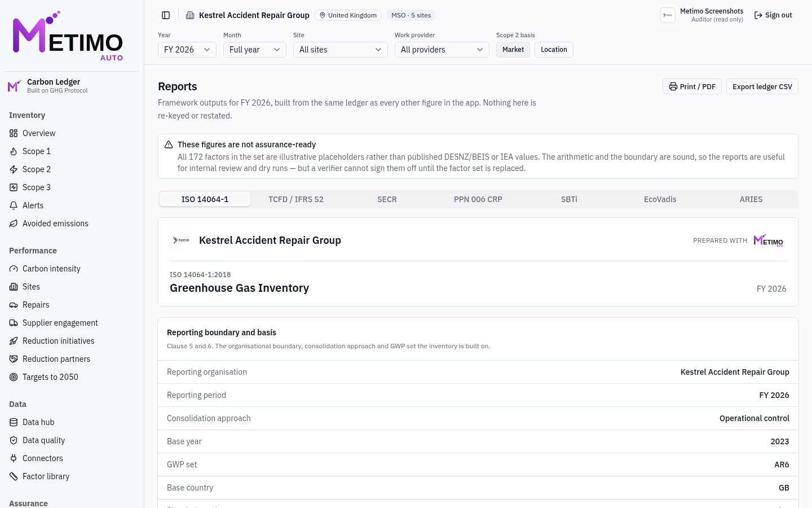Viewport: 812px width, 508px height.
Task: Switch to PPN 006 CRP tab
Action: (x=478, y=199)
